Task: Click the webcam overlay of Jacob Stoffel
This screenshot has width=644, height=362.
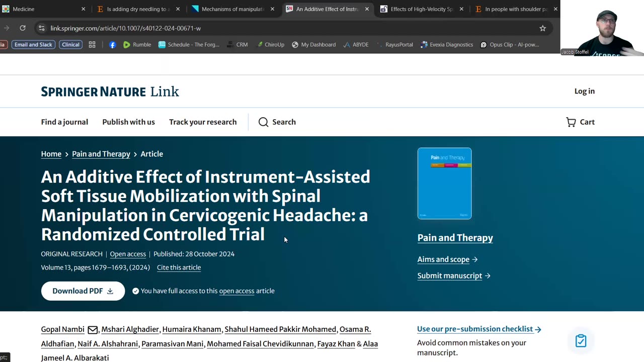Action: [602, 28]
